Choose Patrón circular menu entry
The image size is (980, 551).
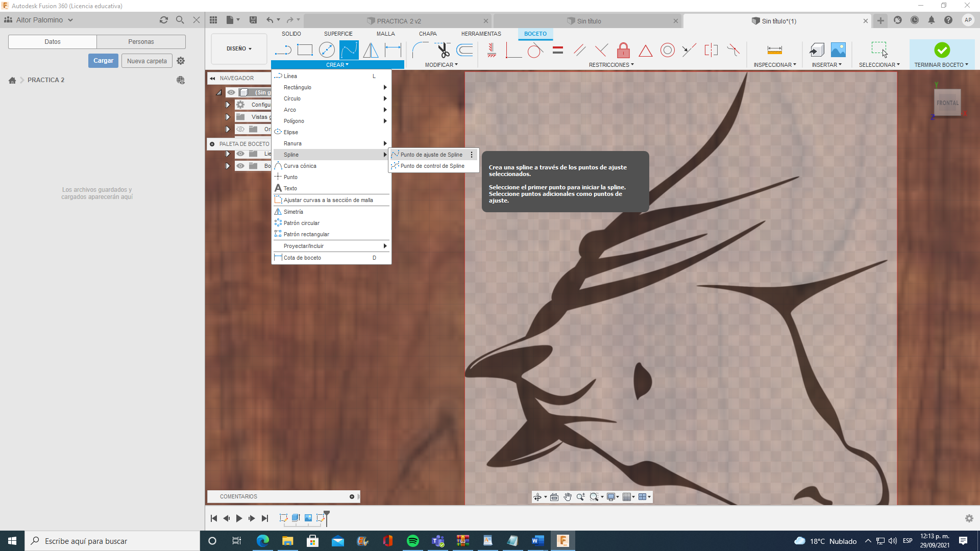(x=331, y=223)
